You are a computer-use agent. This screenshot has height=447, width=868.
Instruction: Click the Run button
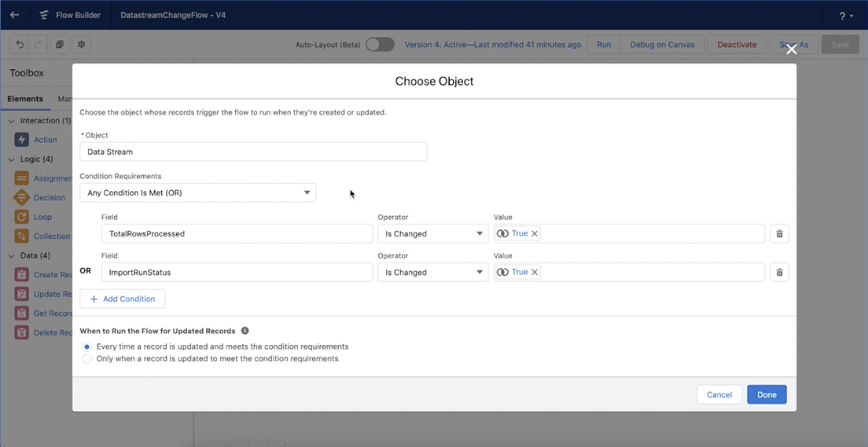(x=604, y=44)
